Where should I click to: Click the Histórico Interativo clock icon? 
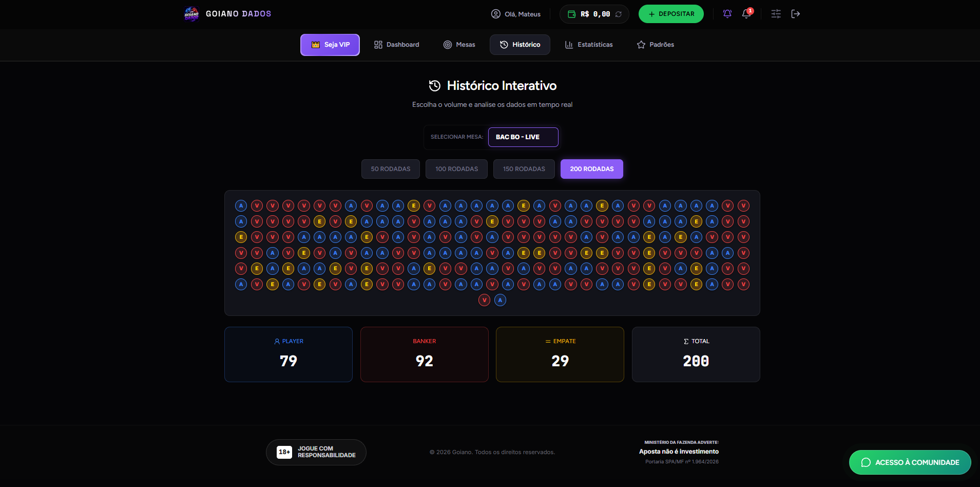[435, 86]
